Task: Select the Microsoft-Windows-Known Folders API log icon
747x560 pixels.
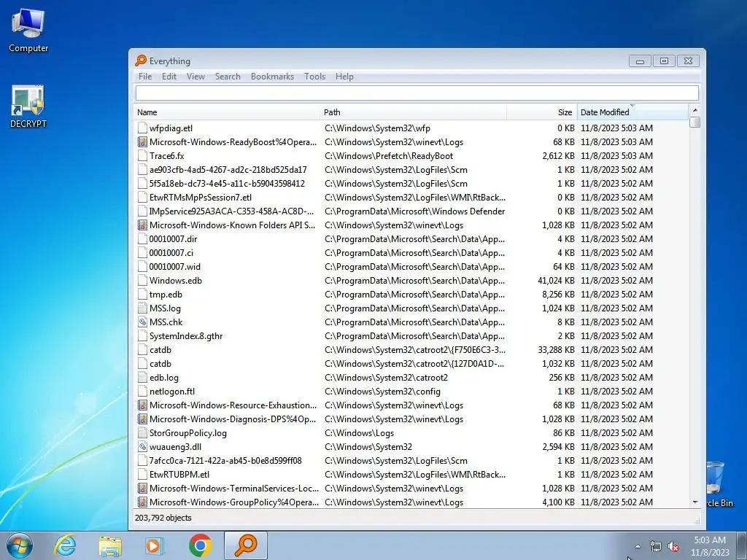Action: coord(142,225)
